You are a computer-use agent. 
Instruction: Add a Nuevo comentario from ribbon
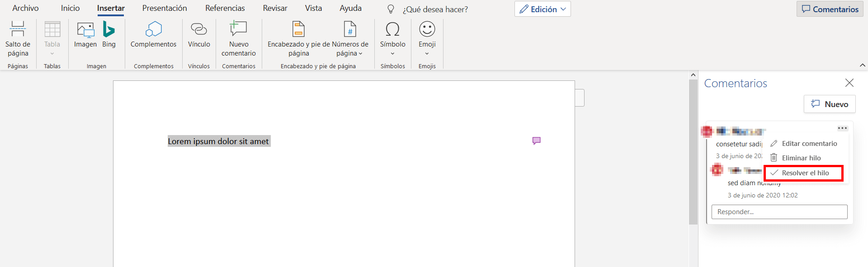(x=239, y=39)
